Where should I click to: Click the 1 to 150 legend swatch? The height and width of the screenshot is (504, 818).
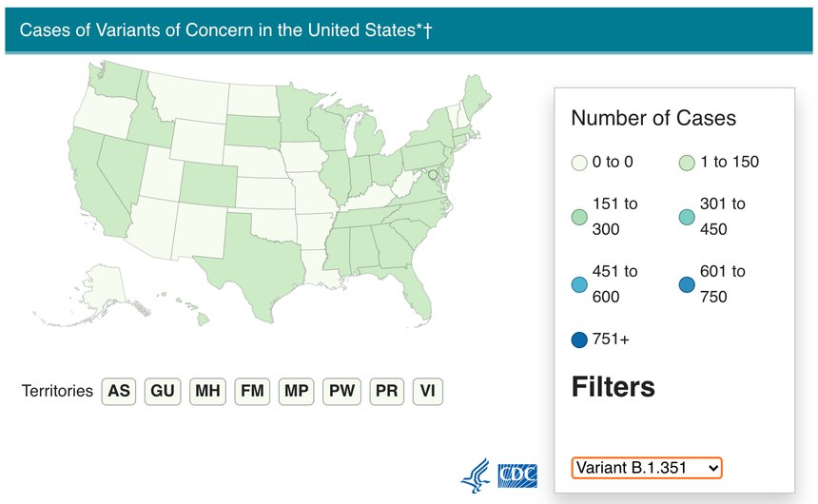point(687,163)
